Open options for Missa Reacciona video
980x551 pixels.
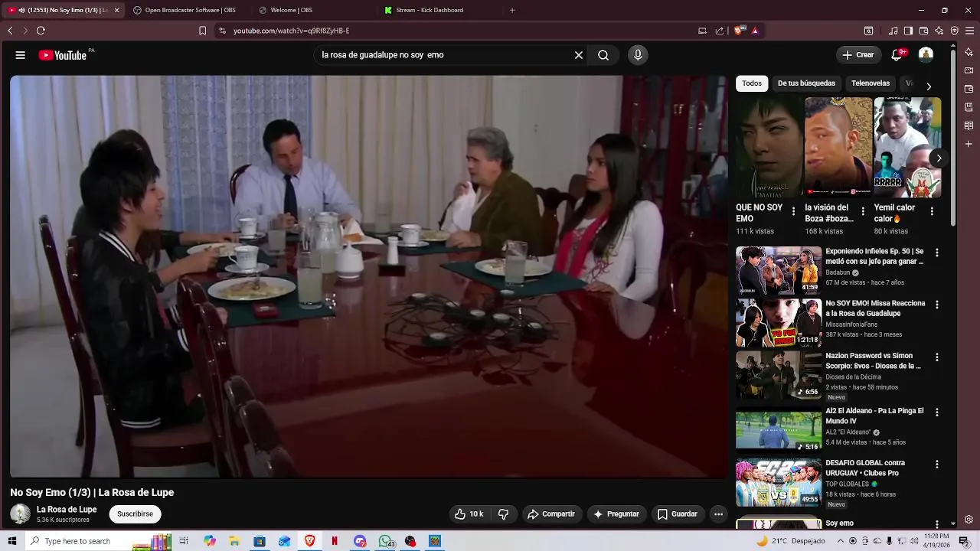point(937,305)
